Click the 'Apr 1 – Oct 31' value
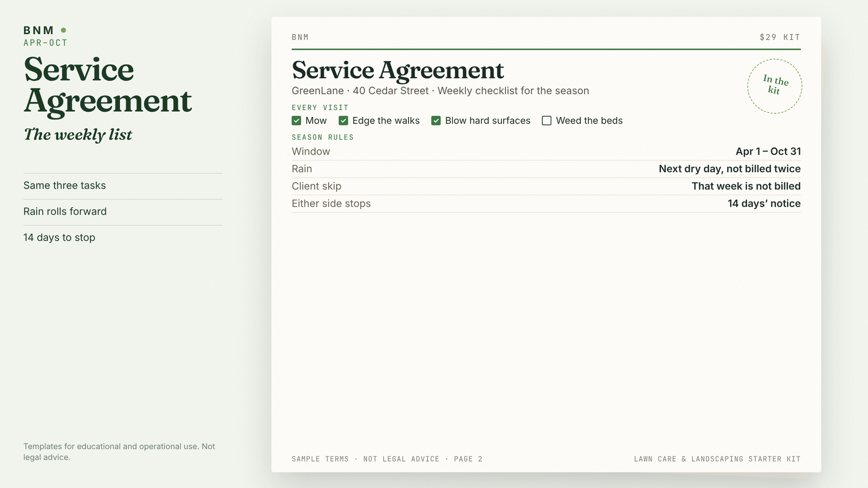Image resolution: width=868 pixels, height=488 pixels. click(768, 151)
